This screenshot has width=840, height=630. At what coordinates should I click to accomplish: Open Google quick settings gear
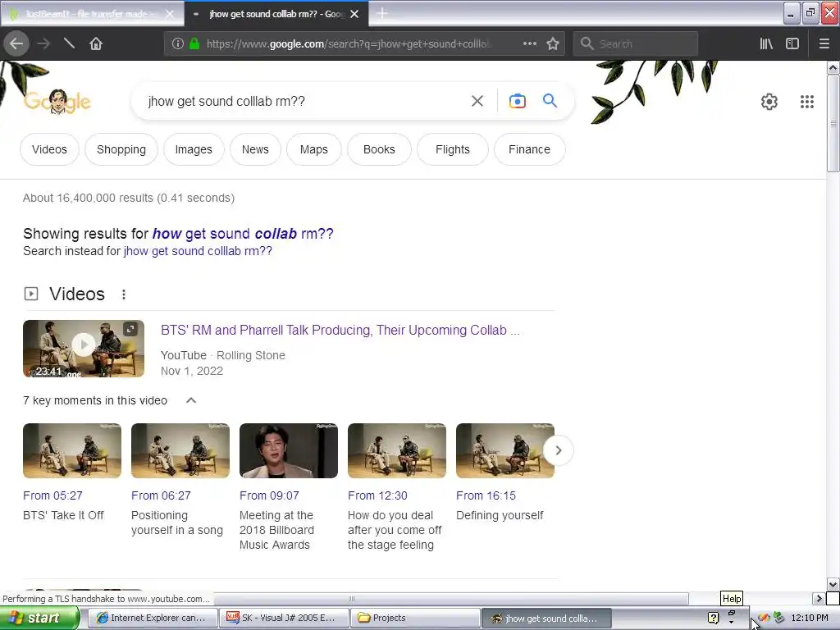tap(769, 101)
